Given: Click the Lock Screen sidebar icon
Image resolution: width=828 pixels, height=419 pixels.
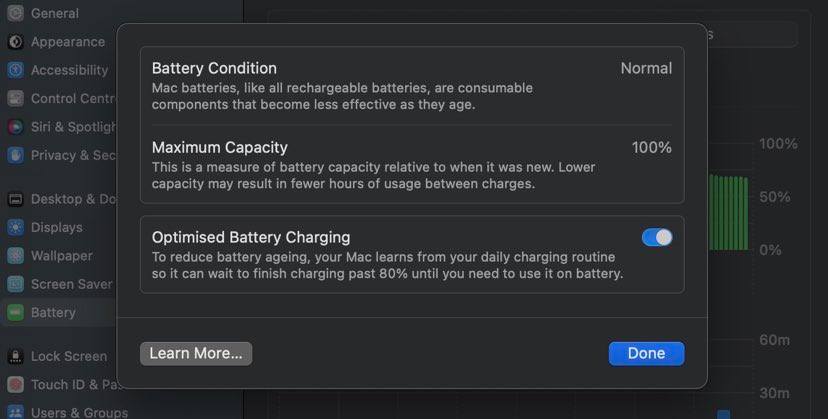Looking at the screenshot, I should coord(15,356).
